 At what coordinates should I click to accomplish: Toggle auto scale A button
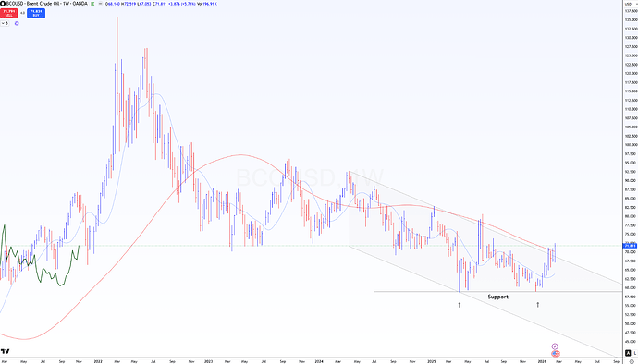click(x=628, y=353)
